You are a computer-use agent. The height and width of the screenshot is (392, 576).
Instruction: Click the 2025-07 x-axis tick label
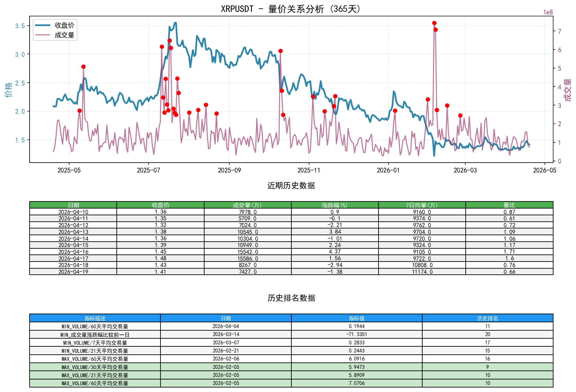click(149, 170)
